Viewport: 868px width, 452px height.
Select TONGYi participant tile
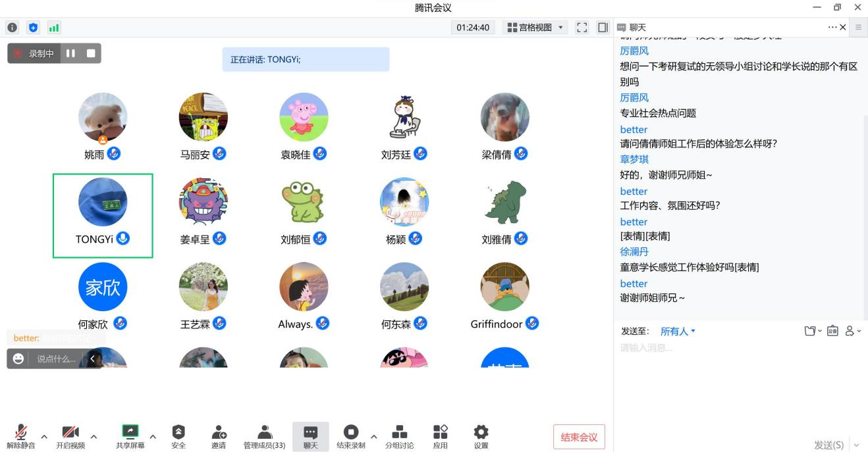coord(103,215)
